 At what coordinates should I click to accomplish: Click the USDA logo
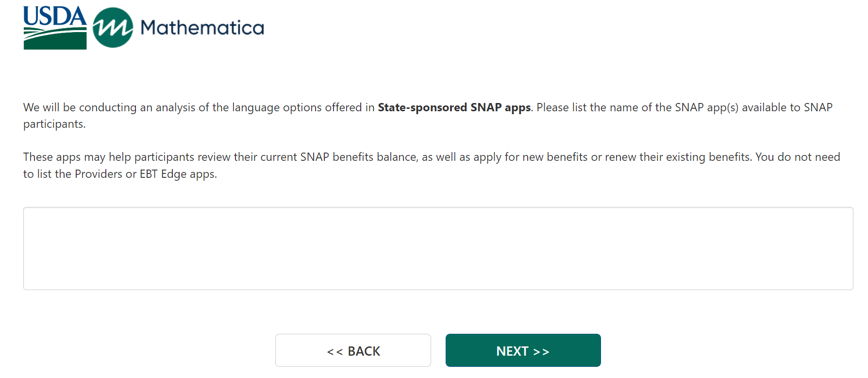[x=55, y=28]
